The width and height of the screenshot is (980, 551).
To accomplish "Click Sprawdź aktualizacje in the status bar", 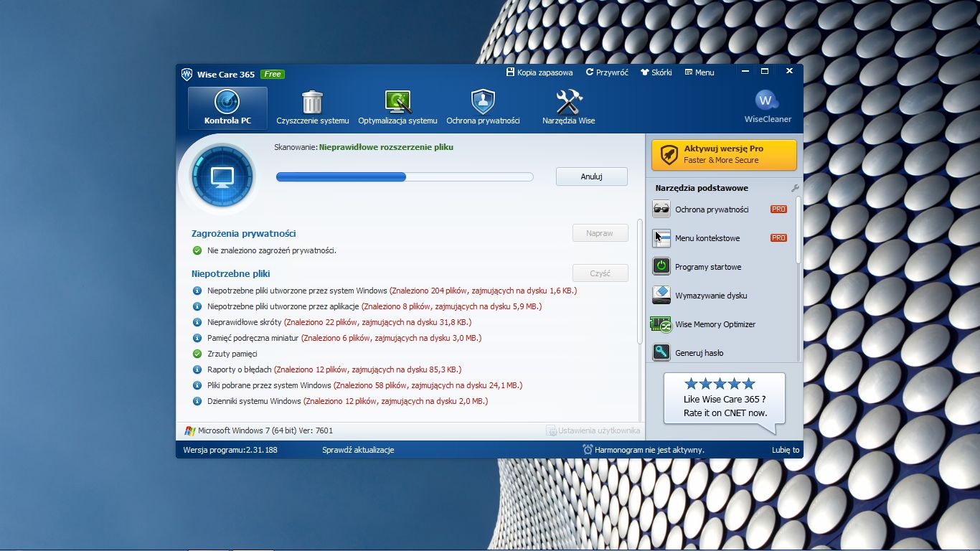I will pos(358,450).
